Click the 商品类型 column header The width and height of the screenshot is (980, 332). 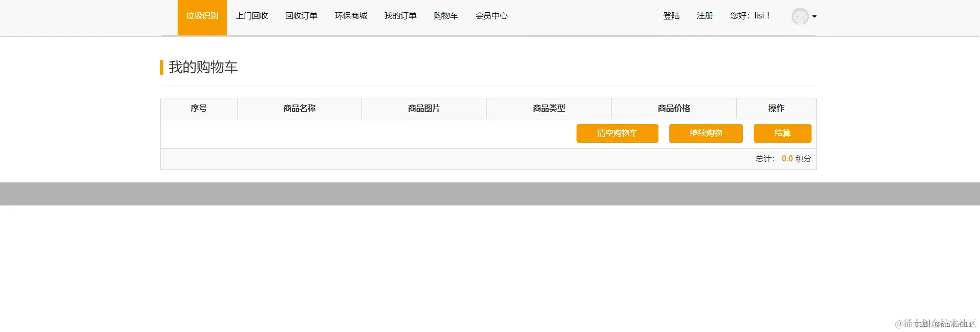(549, 109)
